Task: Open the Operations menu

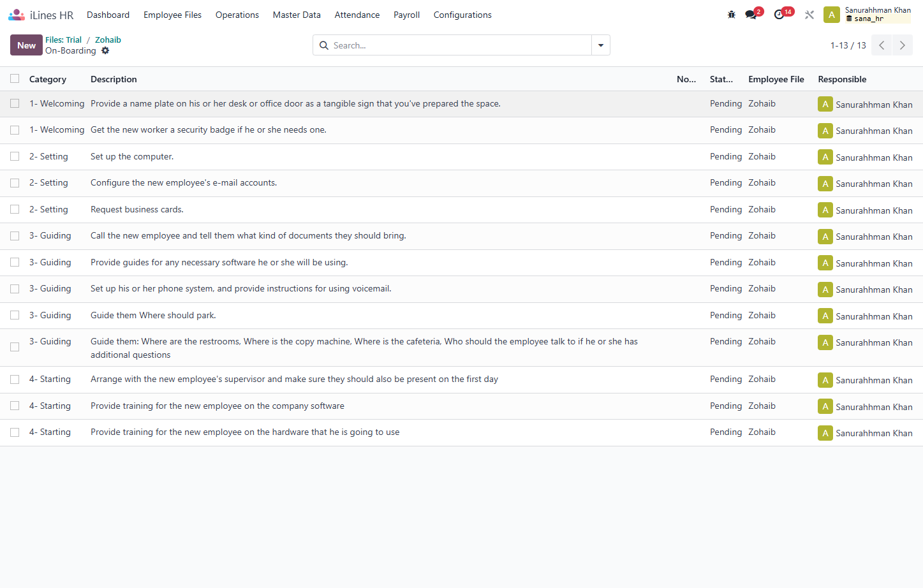Action: pos(237,15)
